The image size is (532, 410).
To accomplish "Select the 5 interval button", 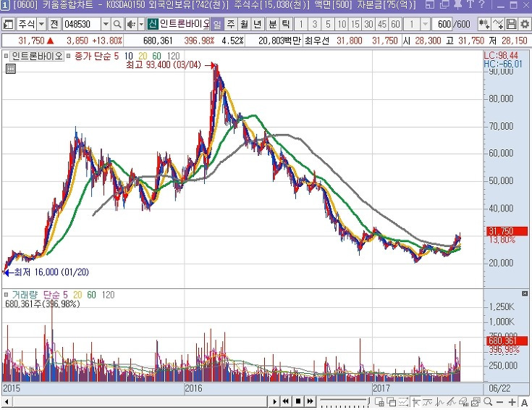I will point(328,24).
